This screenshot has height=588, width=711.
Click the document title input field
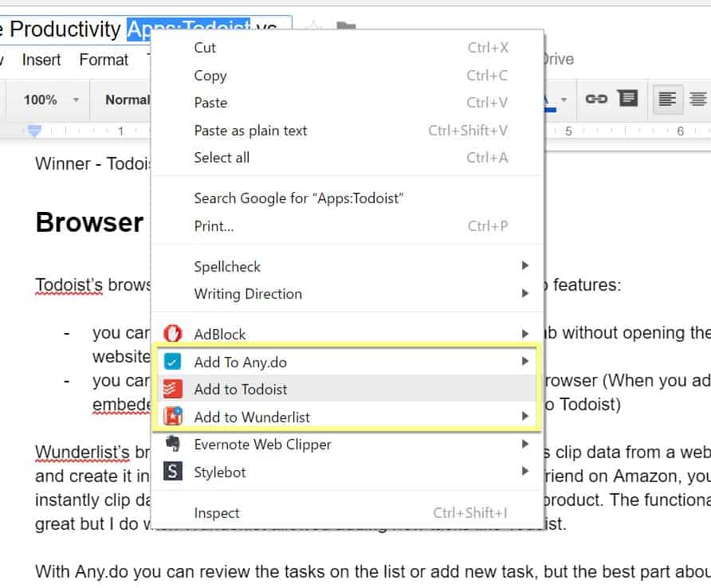145,30
